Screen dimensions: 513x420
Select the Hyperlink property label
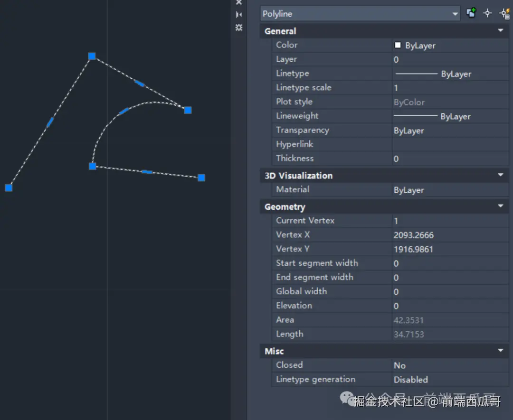click(x=294, y=144)
